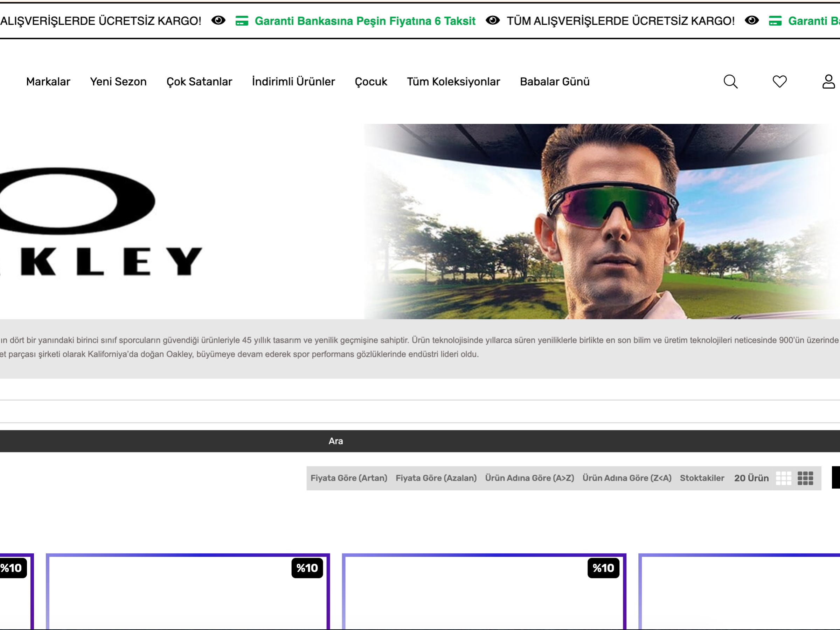Open İndirimli Ürünler menu item

[x=293, y=82]
